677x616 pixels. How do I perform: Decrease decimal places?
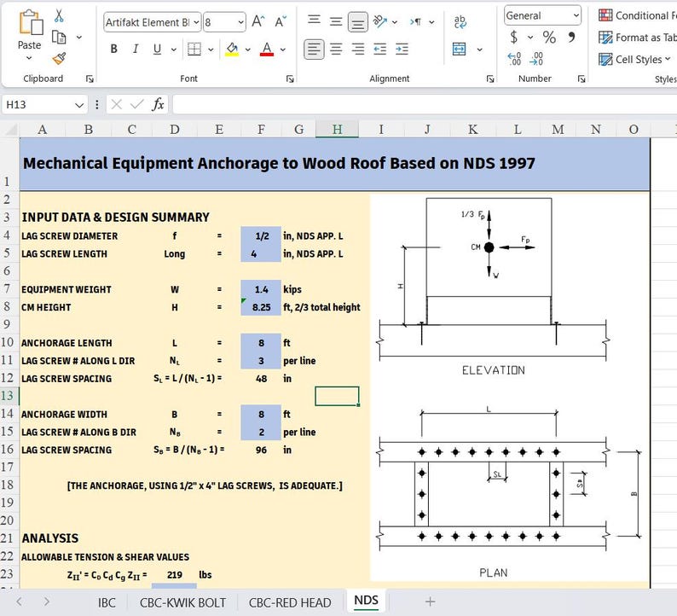pos(536,59)
